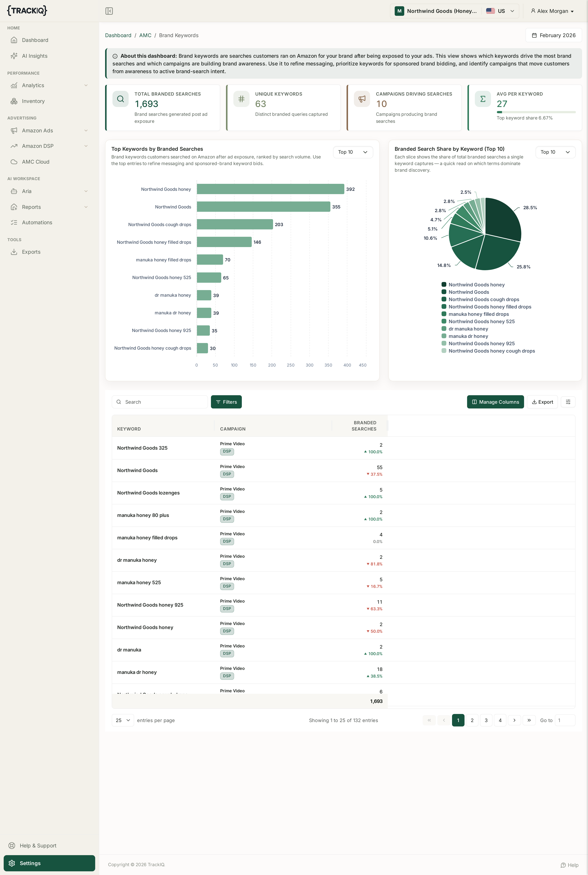Expand Amazon DSP submenu chevron
Image resolution: width=588 pixels, height=875 pixels.
point(86,146)
